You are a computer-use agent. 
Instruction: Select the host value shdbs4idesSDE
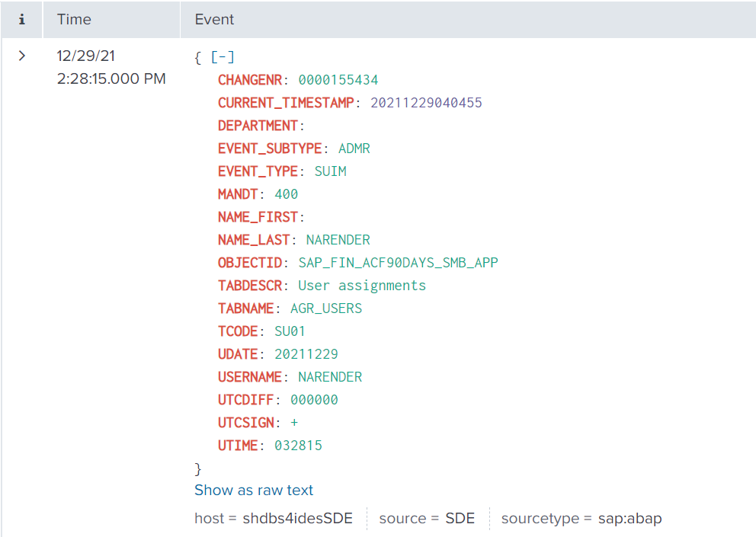click(298, 519)
